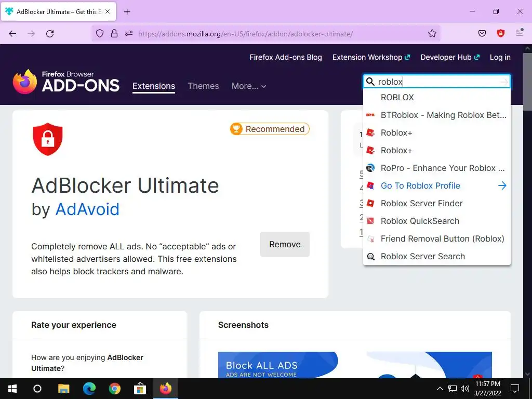This screenshot has height=399, width=532.
Task: Show hidden system tray icons
Action: (x=440, y=389)
